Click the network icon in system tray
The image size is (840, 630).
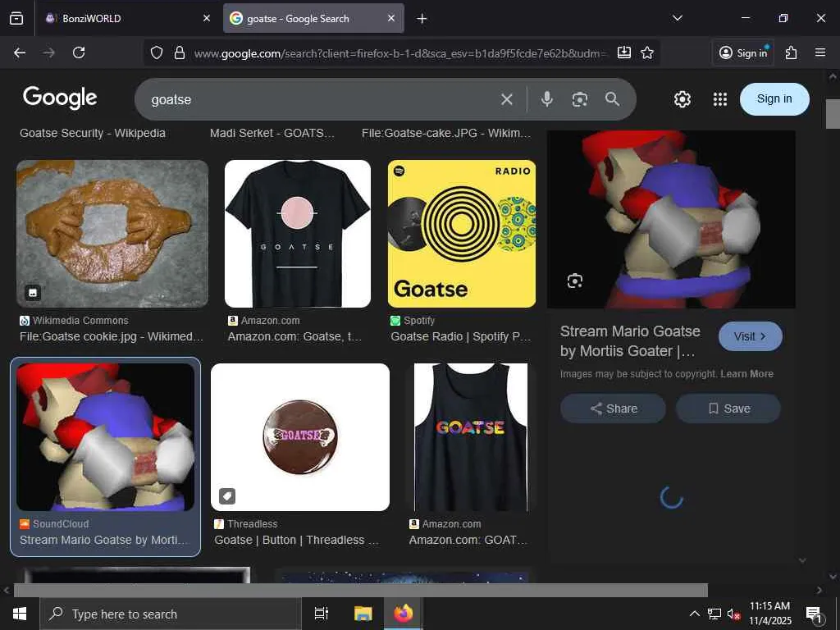(x=714, y=614)
